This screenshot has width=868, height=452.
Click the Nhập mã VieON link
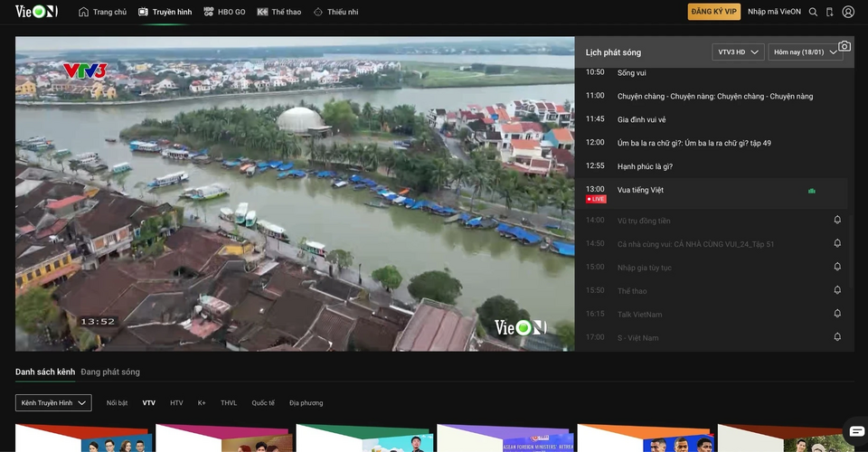(774, 12)
